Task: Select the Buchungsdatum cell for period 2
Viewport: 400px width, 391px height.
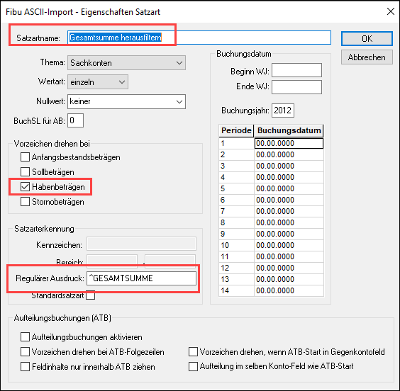Action: pos(289,155)
